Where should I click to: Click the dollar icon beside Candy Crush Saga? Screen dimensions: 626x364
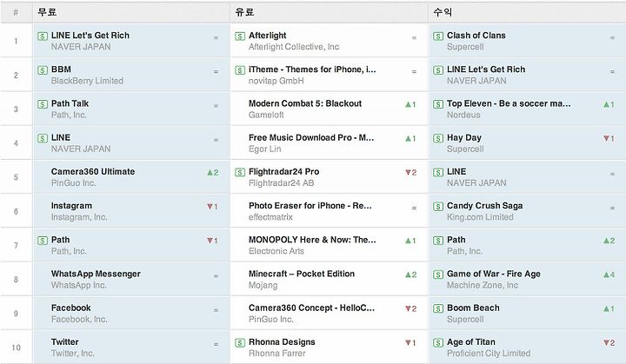(438, 207)
